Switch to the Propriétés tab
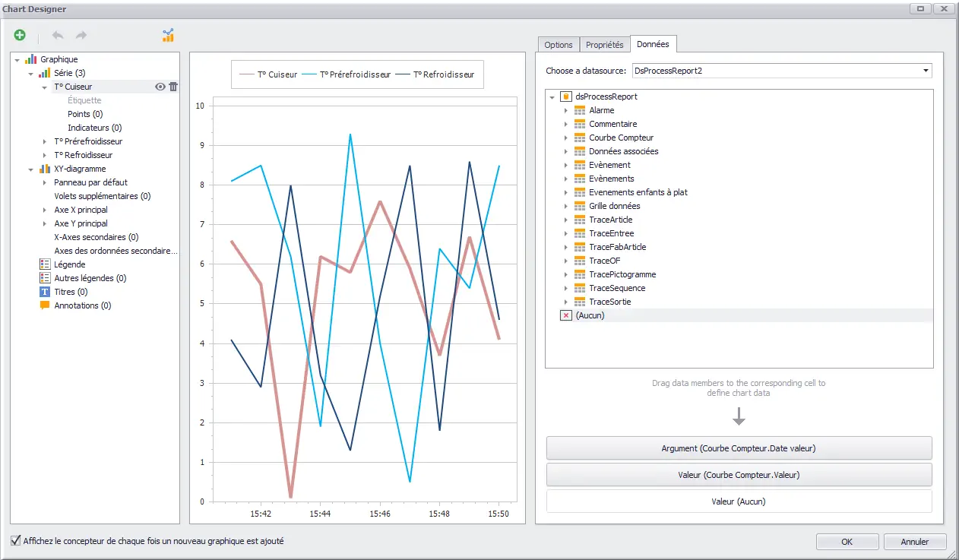The image size is (959, 560). 605,45
